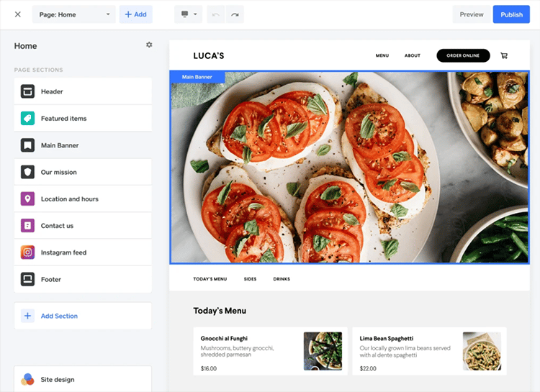540x392 pixels.
Task: Expand the desktop device view dropdown
Action: [x=189, y=14]
